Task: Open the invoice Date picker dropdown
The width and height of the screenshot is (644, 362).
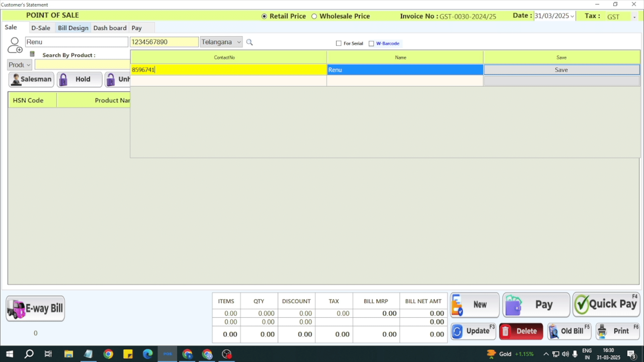Action: (x=572, y=16)
